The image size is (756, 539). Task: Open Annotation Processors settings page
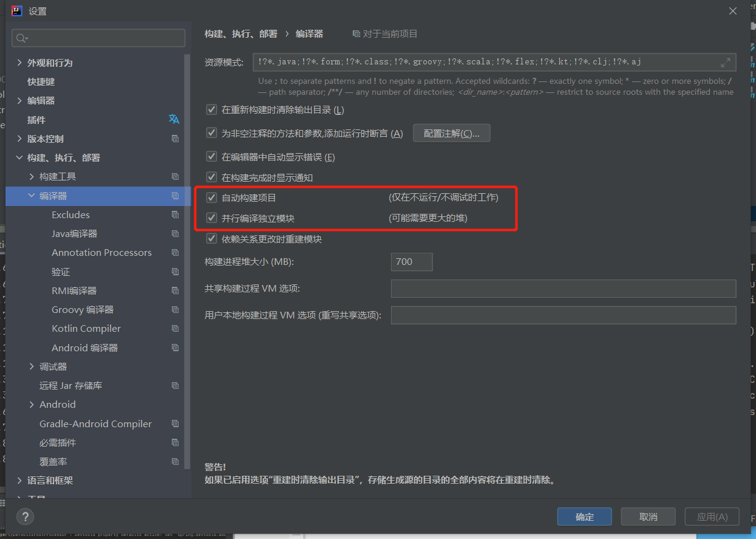pos(101,252)
